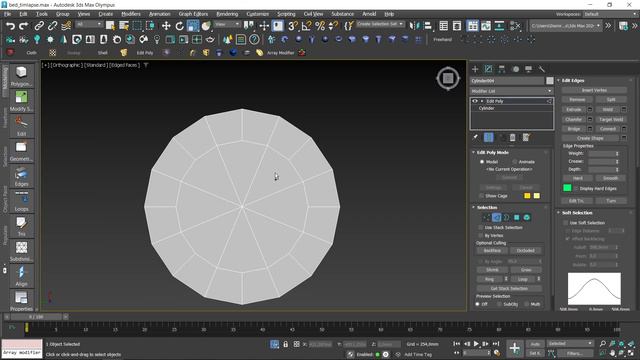Image resolution: width=640 pixels, height=360 pixels.
Task: Enable the Show Cage checkbox
Action: [481, 196]
